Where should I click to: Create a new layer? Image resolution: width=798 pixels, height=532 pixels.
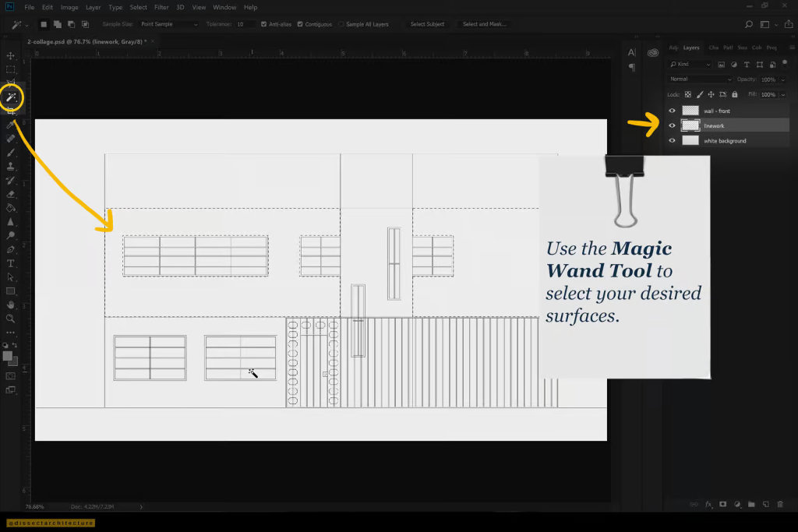click(765, 504)
